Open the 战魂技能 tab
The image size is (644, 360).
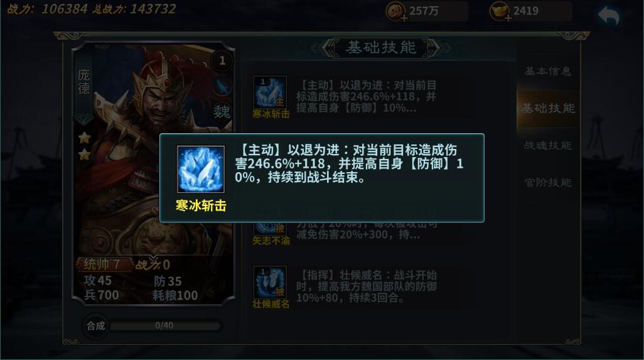tap(548, 146)
